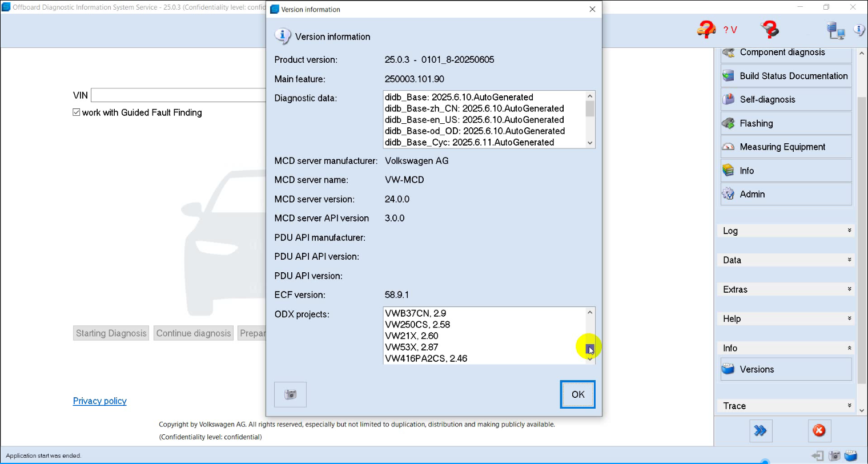Screen dimensions: 868x464
Task: Open the Privacy policy link
Action: click(x=99, y=401)
